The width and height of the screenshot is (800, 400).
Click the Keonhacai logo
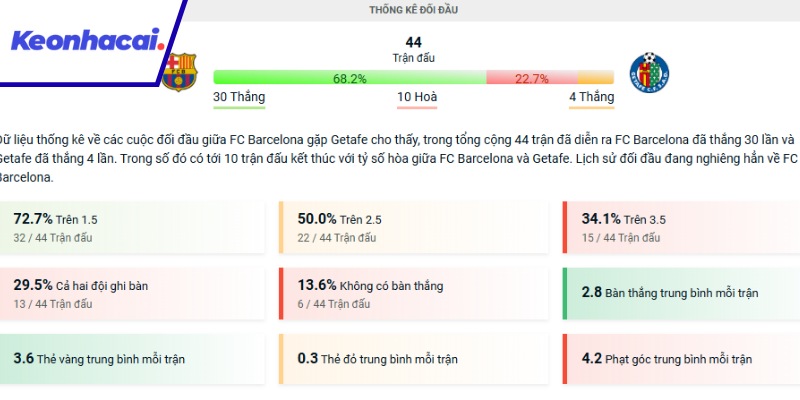(86, 41)
